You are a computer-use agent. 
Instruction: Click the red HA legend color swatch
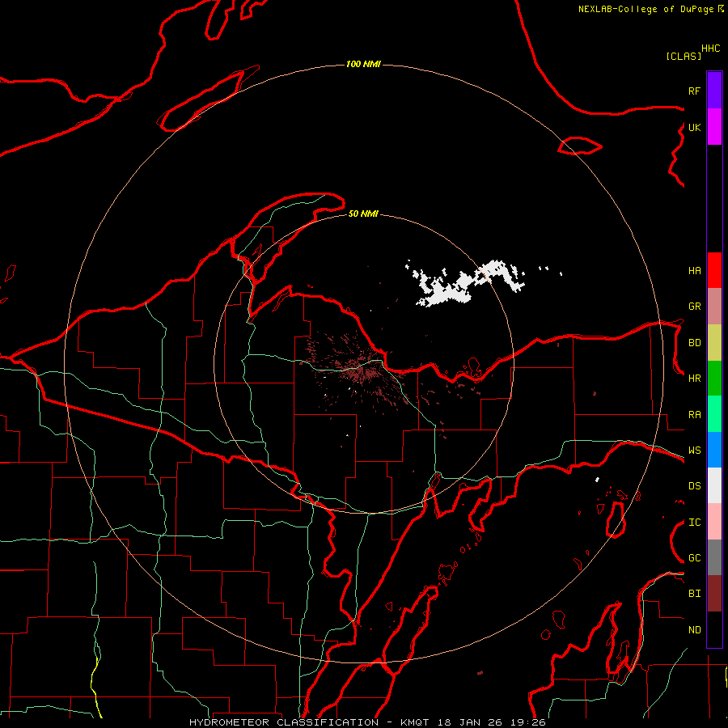point(714,270)
